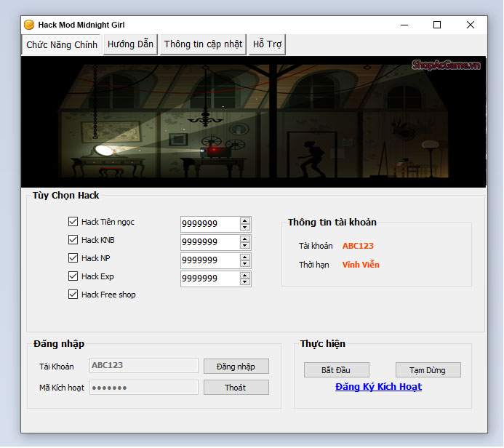Image resolution: width=504 pixels, height=448 pixels.
Task: Uncheck the Hack Tiên ngọc checkbox
Action: [x=73, y=222]
